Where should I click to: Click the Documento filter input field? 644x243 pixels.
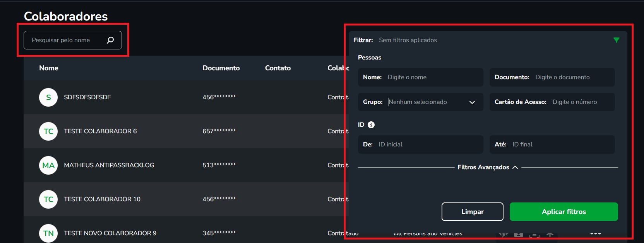point(573,77)
